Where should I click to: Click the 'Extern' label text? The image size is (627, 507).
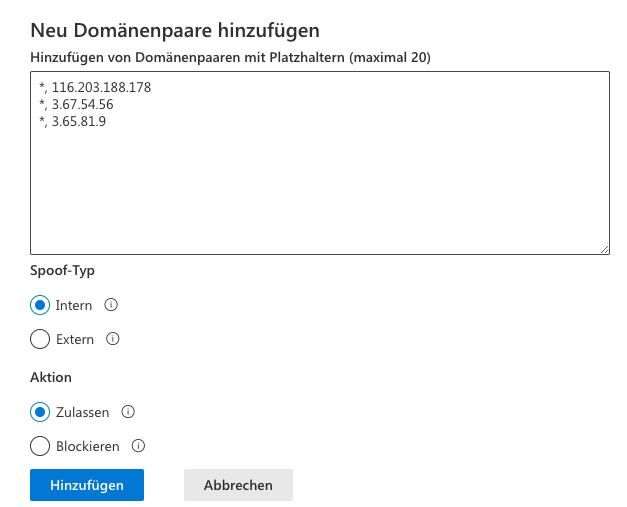[75, 339]
